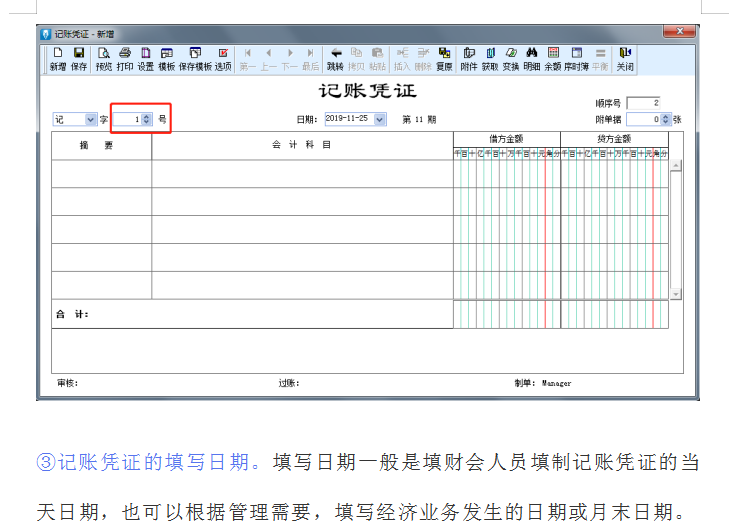Click voucher grid scrollbar up arrow

pos(676,166)
